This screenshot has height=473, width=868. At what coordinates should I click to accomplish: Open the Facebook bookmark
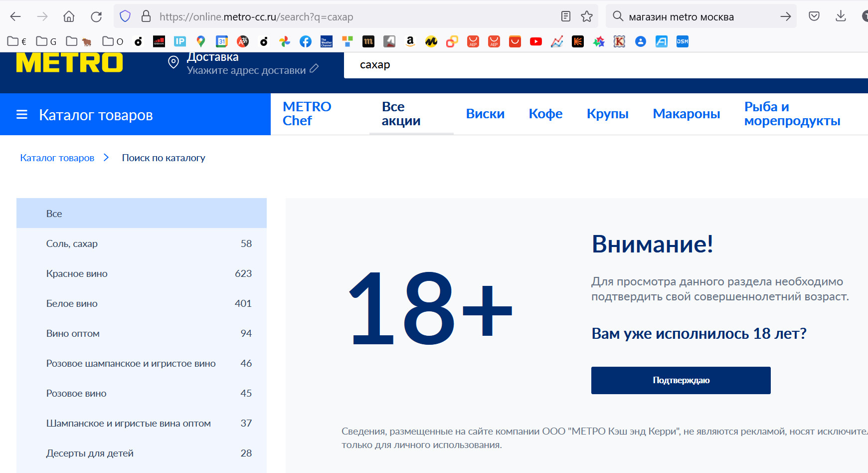tap(306, 41)
